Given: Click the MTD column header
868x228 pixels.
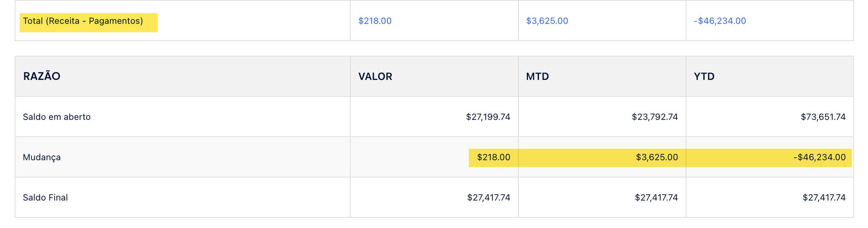Looking at the screenshot, I should coord(537,76).
